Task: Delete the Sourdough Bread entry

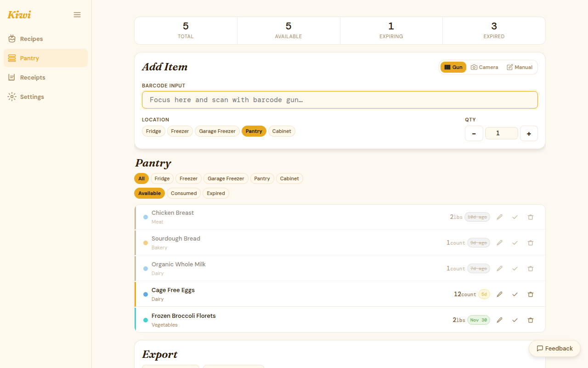Action: (531, 243)
